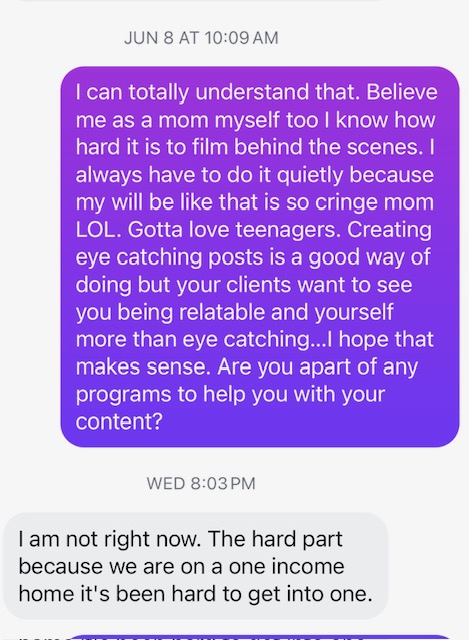469x640 pixels.
Task: Click 'makes sense.' in the purple bubble
Action: pyautogui.click(x=143, y=367)
